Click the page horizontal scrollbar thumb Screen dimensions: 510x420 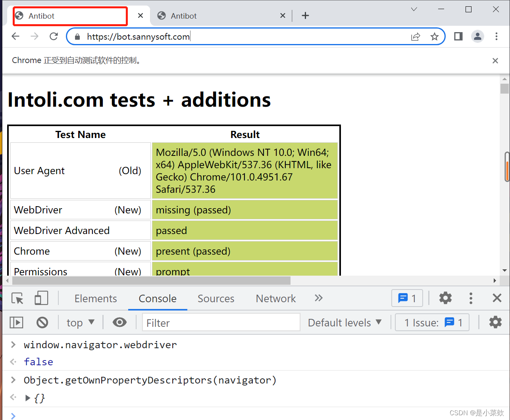tap(151, 280)
